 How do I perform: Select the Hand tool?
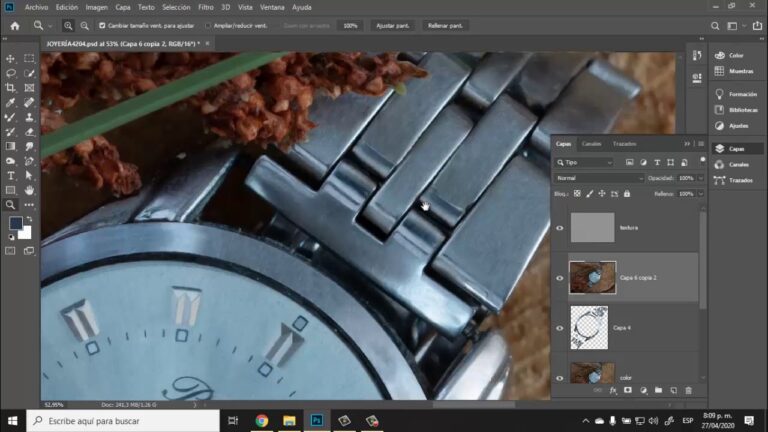(29, 190)
